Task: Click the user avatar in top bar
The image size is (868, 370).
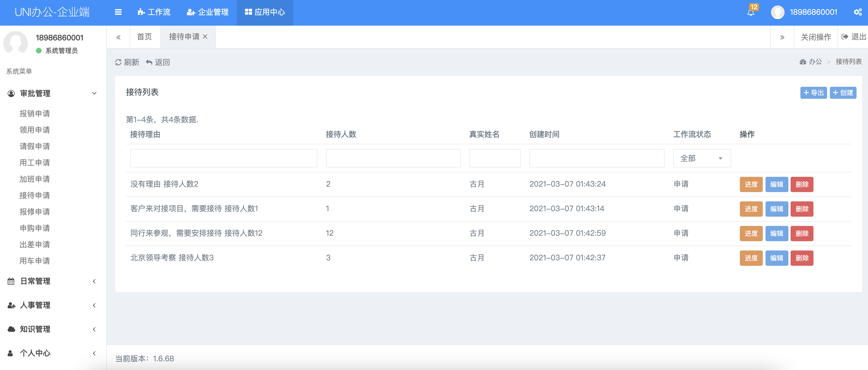Action: coord(777,13)
